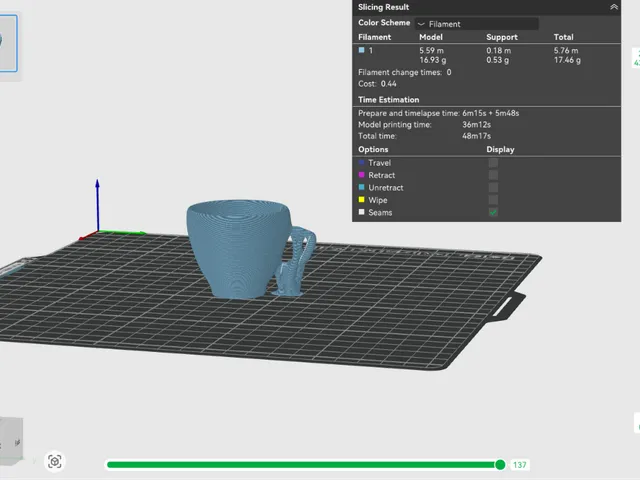Enable the Travel display checkbox
Image resolution: width=640 pixels, height=480 pixels.
click(x=493, y=163)
